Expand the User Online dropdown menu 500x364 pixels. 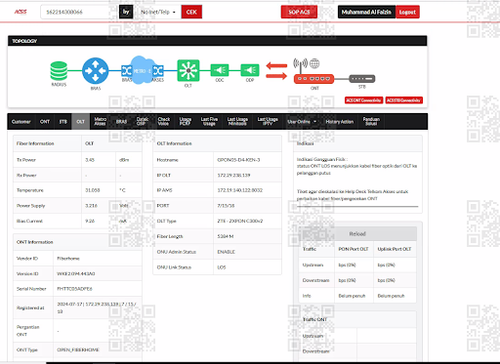pos(302,122)
